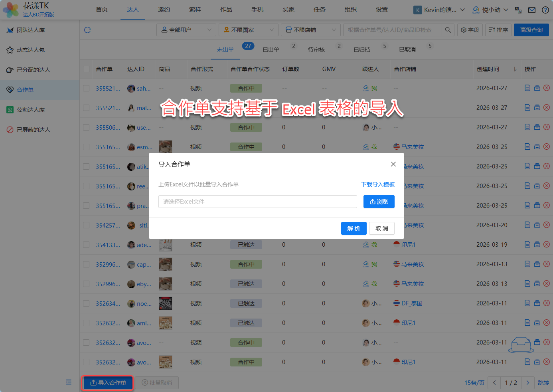The height and width of the screenshot is (392, 553).
Task: Click the language translate icon in header
Action: point(518,10)
